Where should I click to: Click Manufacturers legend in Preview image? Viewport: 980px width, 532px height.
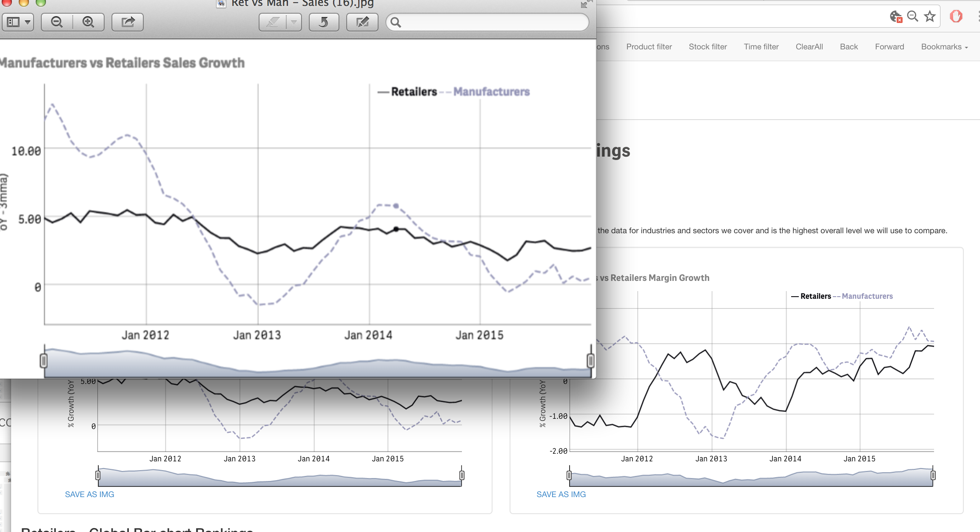(484, 92)
